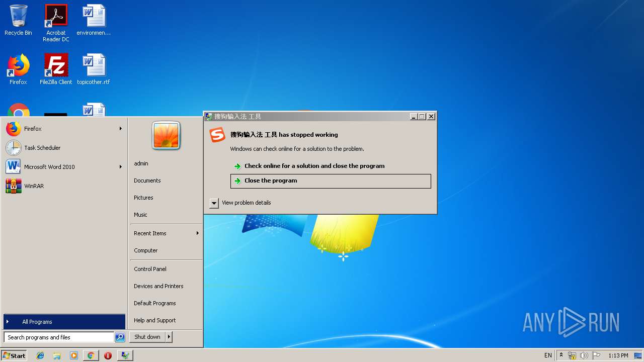Click the Search programs and files box
This screenshot has height=362, width=644.
coord(59,337)
